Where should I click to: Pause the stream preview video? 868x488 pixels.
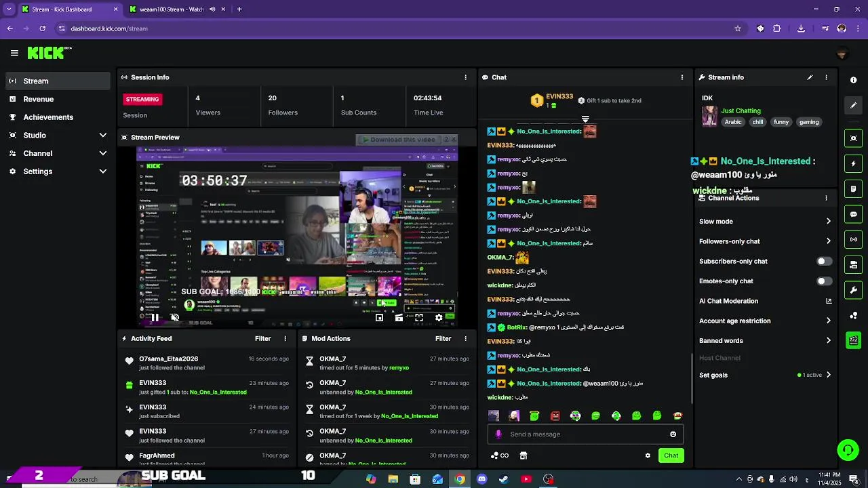click(x=155, y=317)
